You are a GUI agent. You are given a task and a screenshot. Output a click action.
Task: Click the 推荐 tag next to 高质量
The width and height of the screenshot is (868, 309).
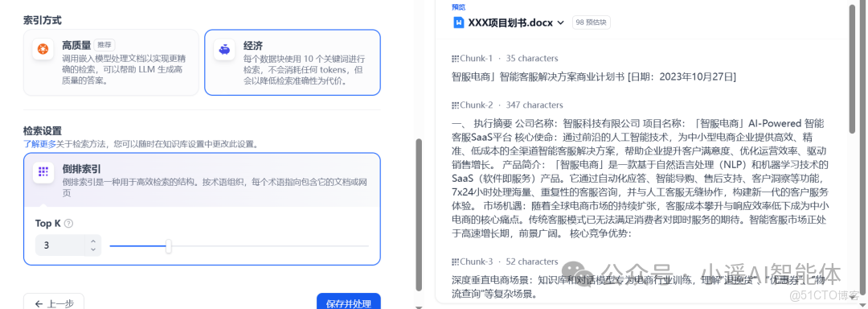pyautogui.click(x=104, y=45)
